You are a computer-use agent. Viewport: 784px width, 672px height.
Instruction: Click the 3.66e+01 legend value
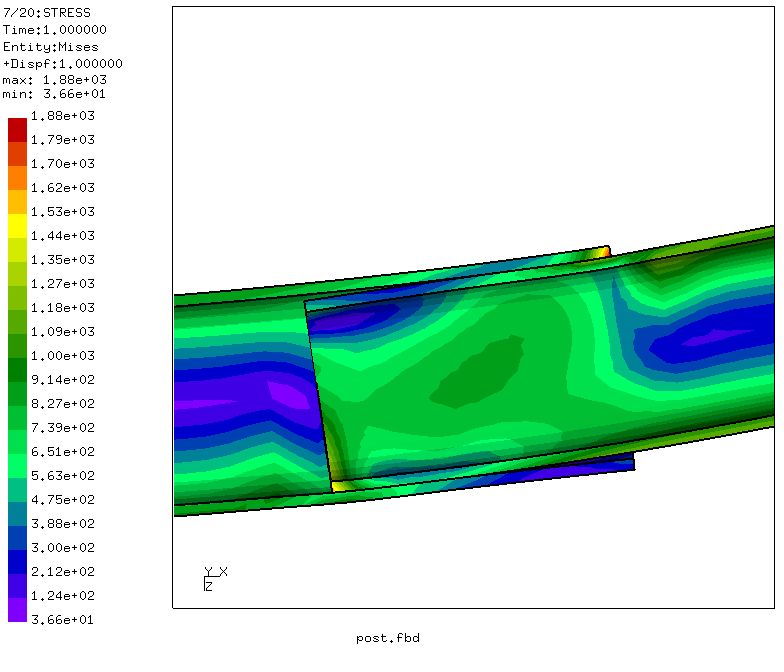[x=62, y=620]
